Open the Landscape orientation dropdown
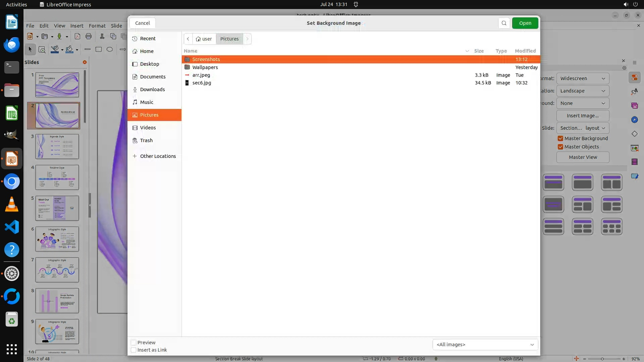The image size is (644, 362). point(583,91)
